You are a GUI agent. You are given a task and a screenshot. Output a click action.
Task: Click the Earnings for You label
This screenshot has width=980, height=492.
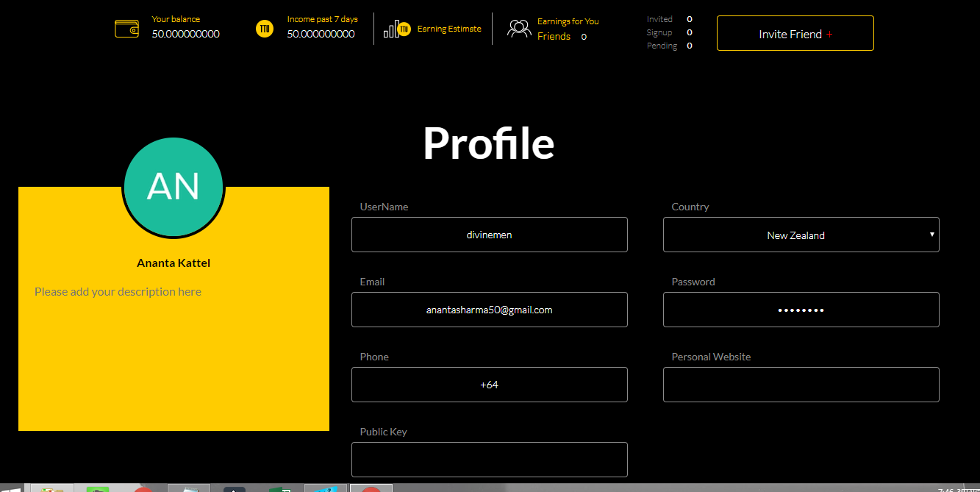[568, 21]
